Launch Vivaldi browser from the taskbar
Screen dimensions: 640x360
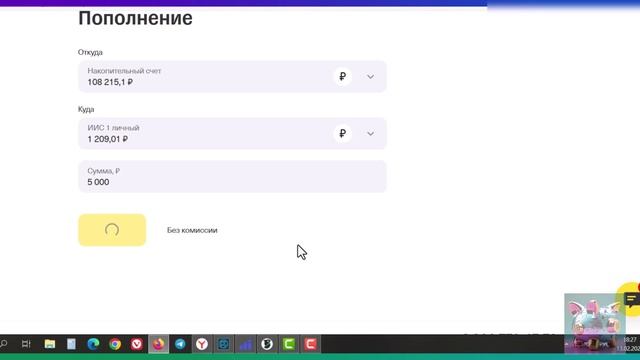pyautogui.click(x=137, y=344)
